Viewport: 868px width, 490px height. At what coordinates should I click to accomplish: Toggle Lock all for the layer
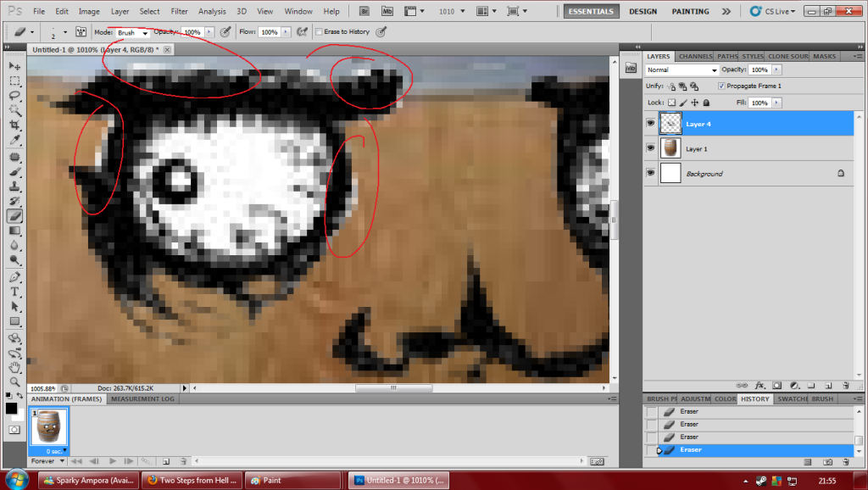tap(706, 103)
